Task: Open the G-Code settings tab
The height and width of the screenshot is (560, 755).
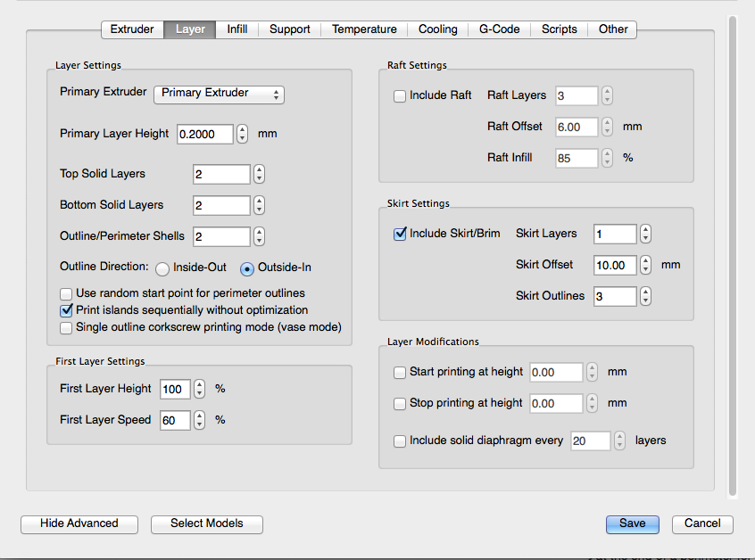Action: (x=499, y=29)
